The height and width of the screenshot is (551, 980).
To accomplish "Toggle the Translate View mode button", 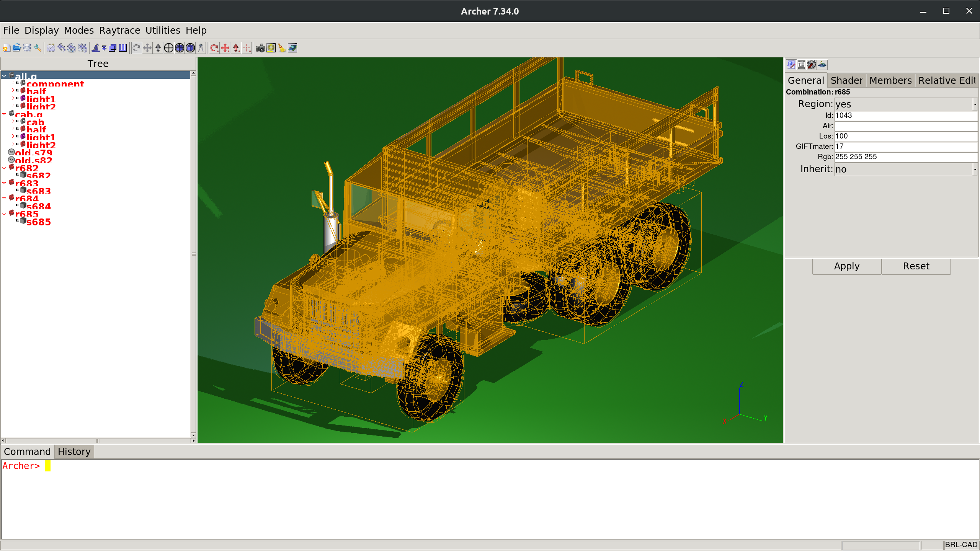I will pos(147,48).
